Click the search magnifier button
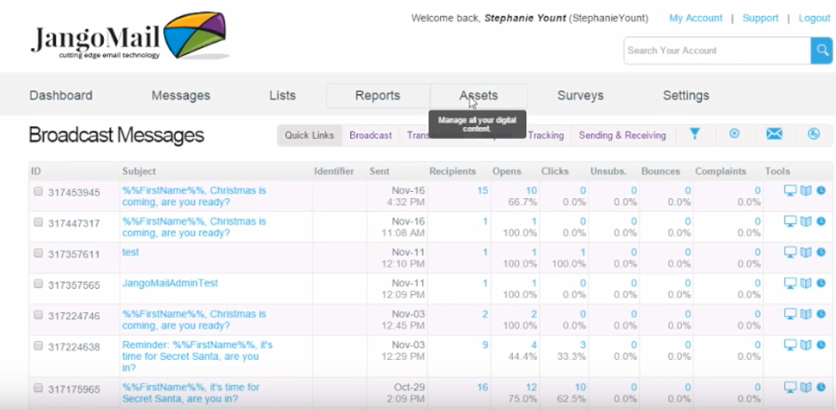 (x=822, y=51)
